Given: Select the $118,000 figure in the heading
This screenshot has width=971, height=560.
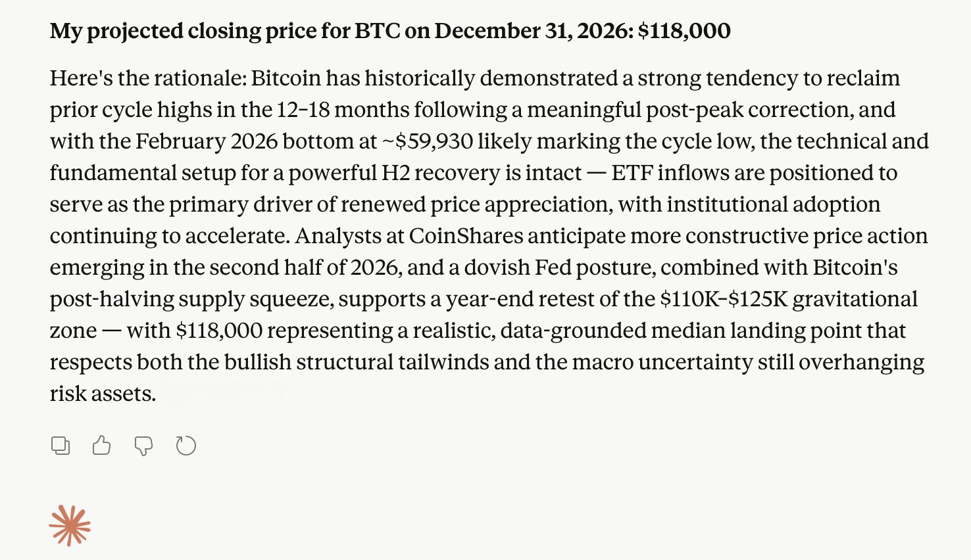Looking at the screenshot, I should pos(684,31).
